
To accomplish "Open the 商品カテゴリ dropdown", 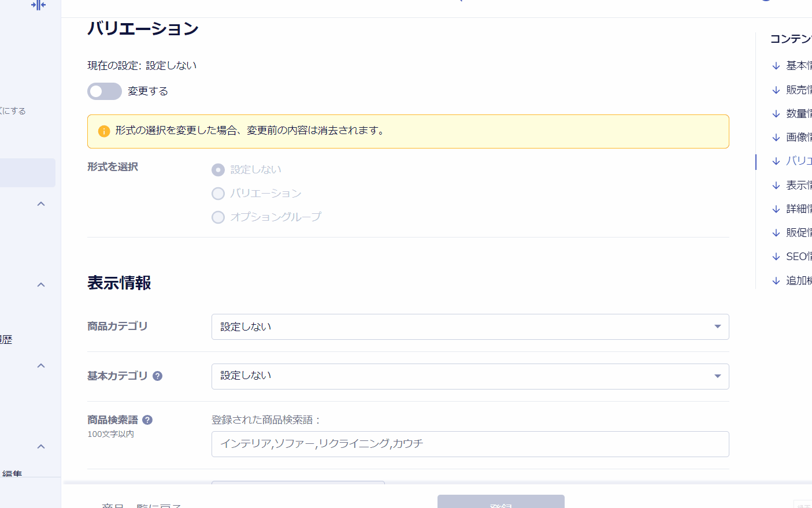I will click(470, 327).
